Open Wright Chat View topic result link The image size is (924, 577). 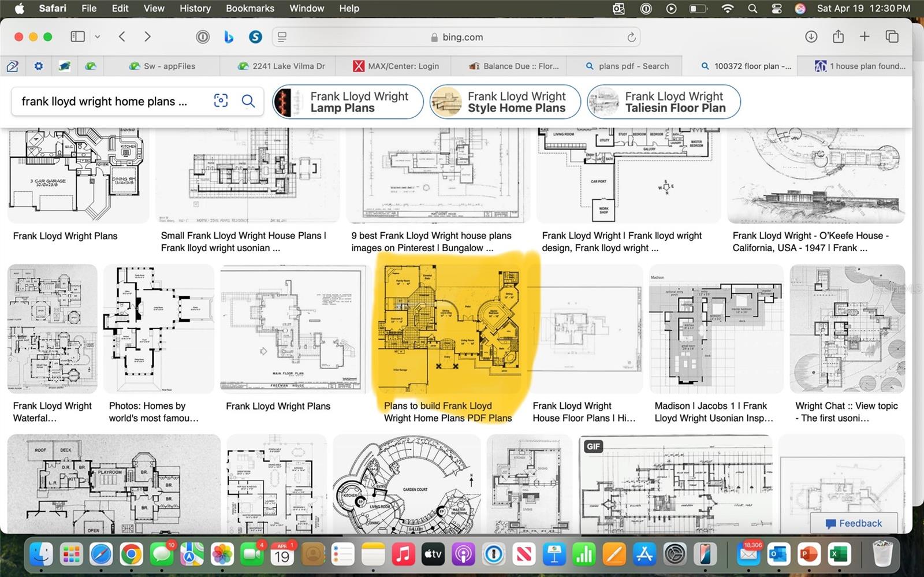(846, 412)
